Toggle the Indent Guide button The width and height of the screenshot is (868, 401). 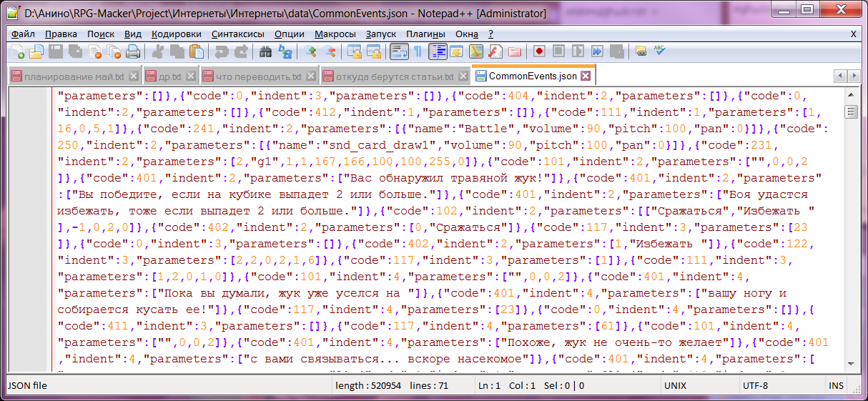(x=438, y=51)
